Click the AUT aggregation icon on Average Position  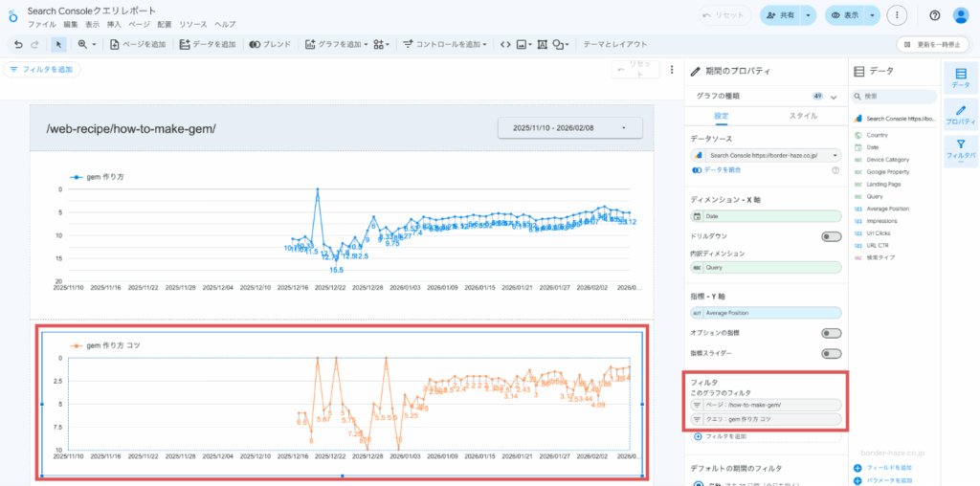pos(697,312)
